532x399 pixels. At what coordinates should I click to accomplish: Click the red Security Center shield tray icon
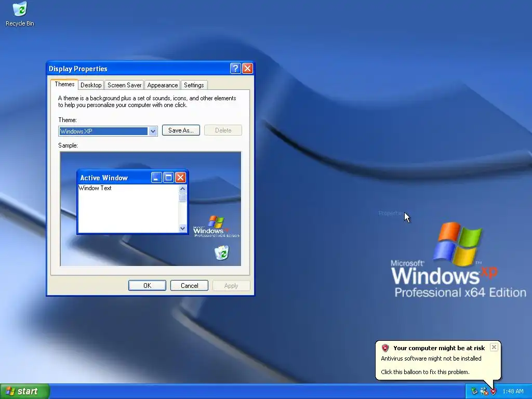pos(493,392)
